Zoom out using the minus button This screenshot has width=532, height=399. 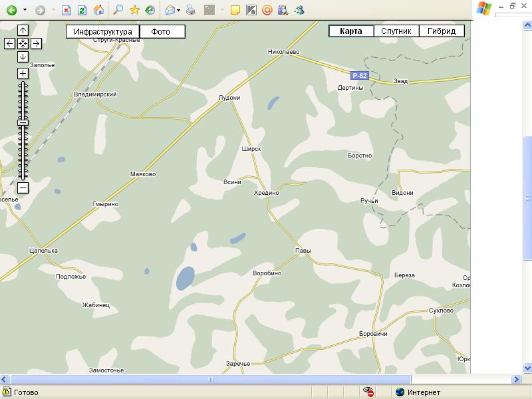click(23, 188)
